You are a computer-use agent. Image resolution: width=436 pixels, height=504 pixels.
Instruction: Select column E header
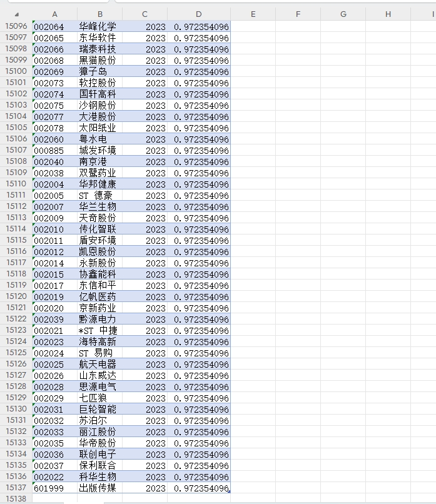point(253,14)
